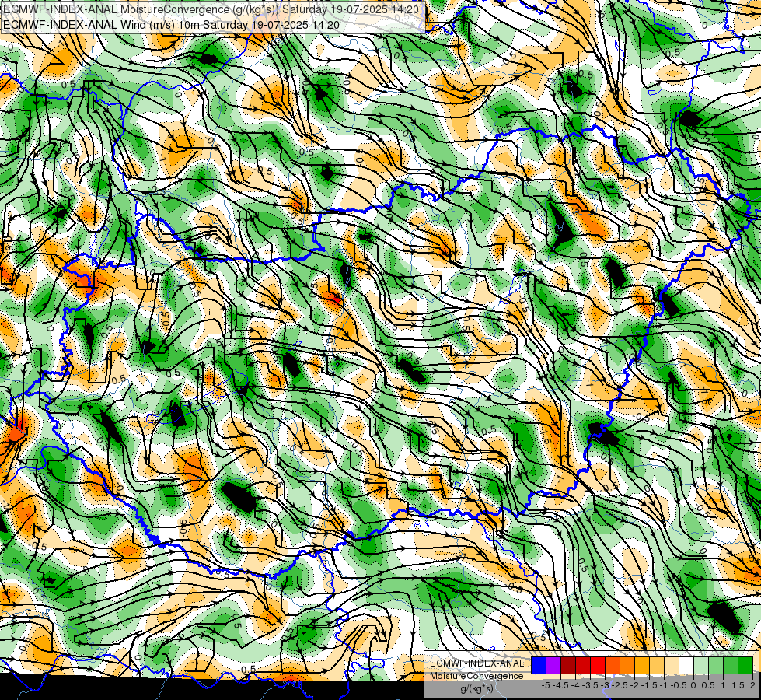761x700 pixels.
Task: Click the MoistureConvergence label in the legend
Action: point(476,676)
